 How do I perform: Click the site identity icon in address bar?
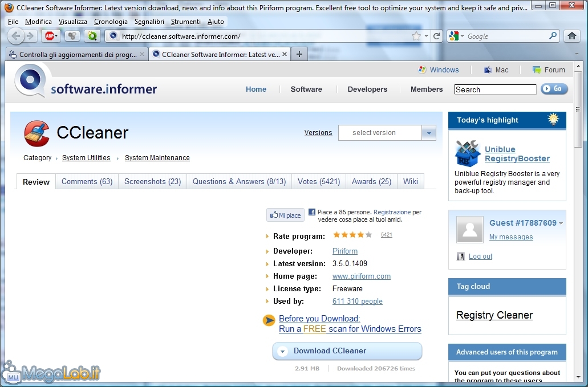pyautogui.click(x=113, y=36)
